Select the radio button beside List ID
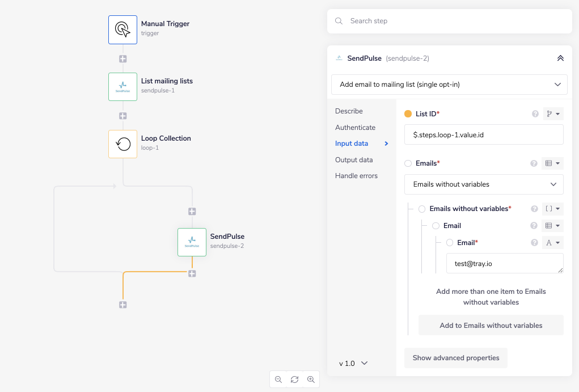 (x=407, y=113)
